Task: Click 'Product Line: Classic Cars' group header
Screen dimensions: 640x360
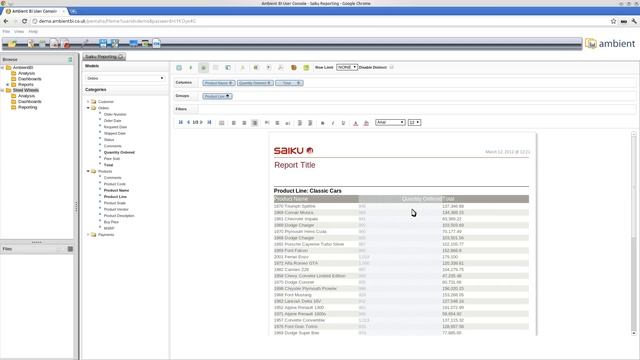Action: [308, 191]
